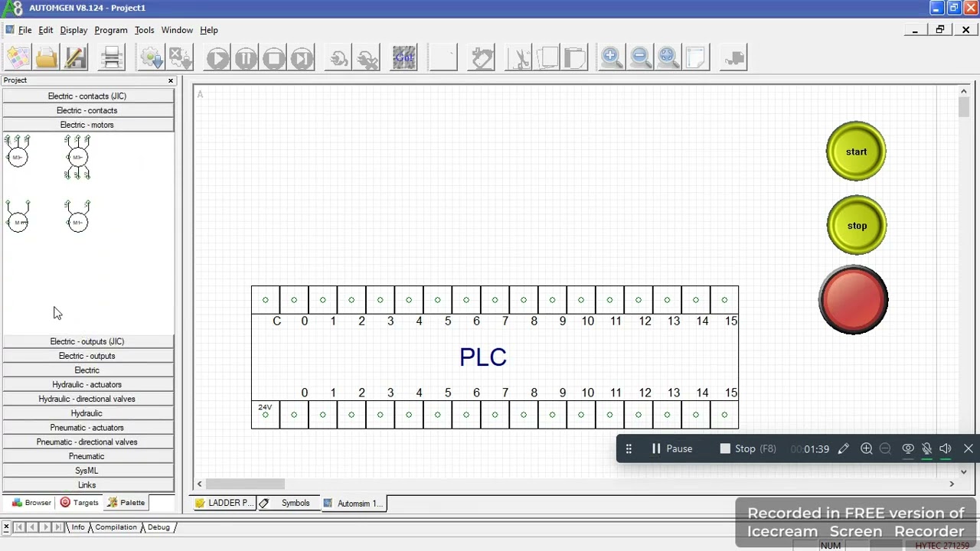The image size is (980, 551).
Task: Open the Window menu
Action: coord(177,30)
